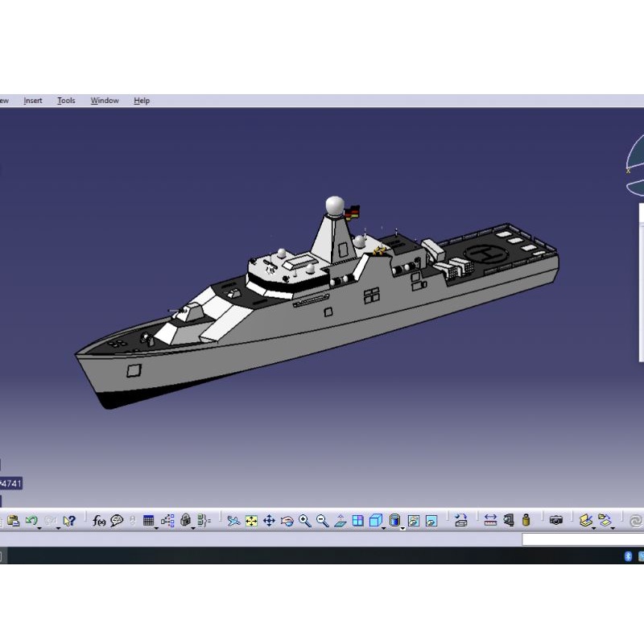Expand the Design Table dropdown arrow
644x644 pixels.
pos(156,528)
